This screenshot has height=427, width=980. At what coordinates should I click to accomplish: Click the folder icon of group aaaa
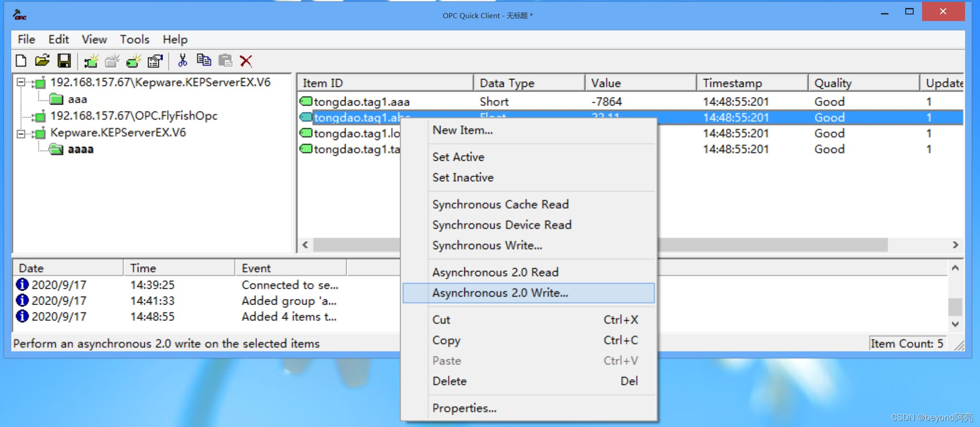point(56,149)
